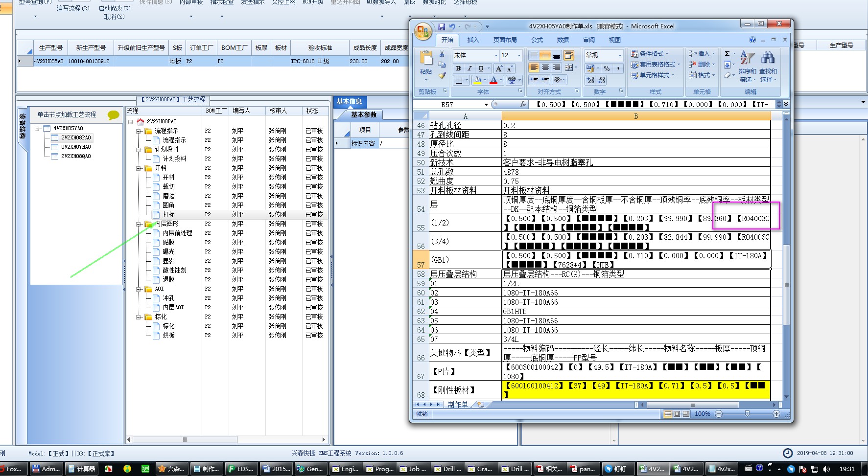
Task: Click the 启动修改 button in EMS toolbar
Action: tap(115, 8)
